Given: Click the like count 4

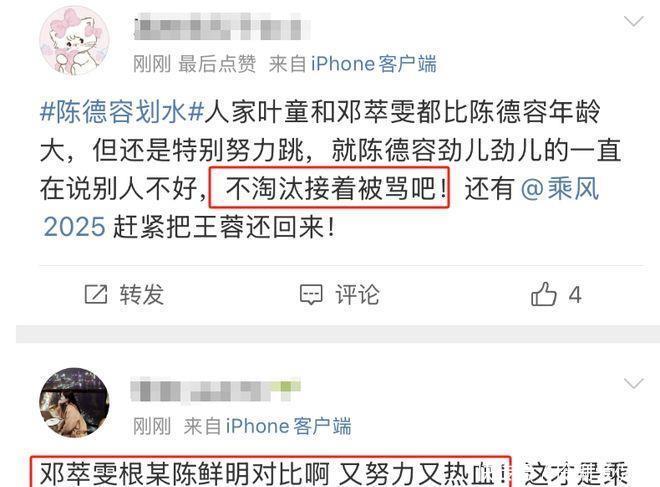Looking at the screenshot, I should click(575, 295).
